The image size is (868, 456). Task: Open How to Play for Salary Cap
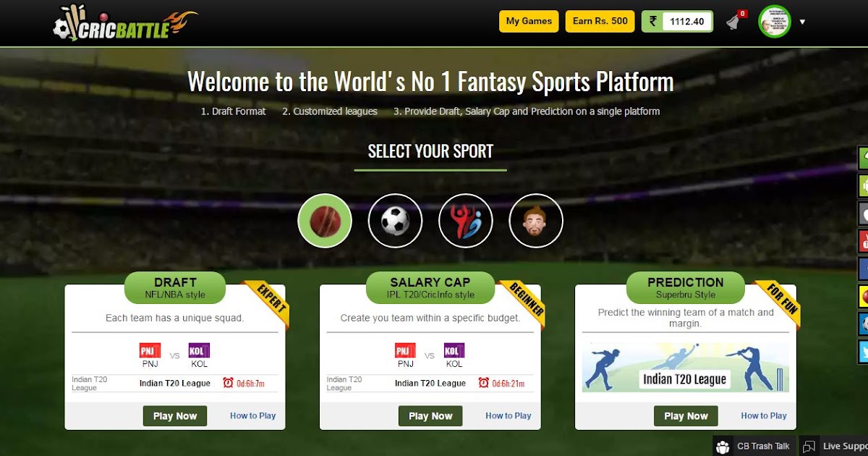(x=509, y=416)
